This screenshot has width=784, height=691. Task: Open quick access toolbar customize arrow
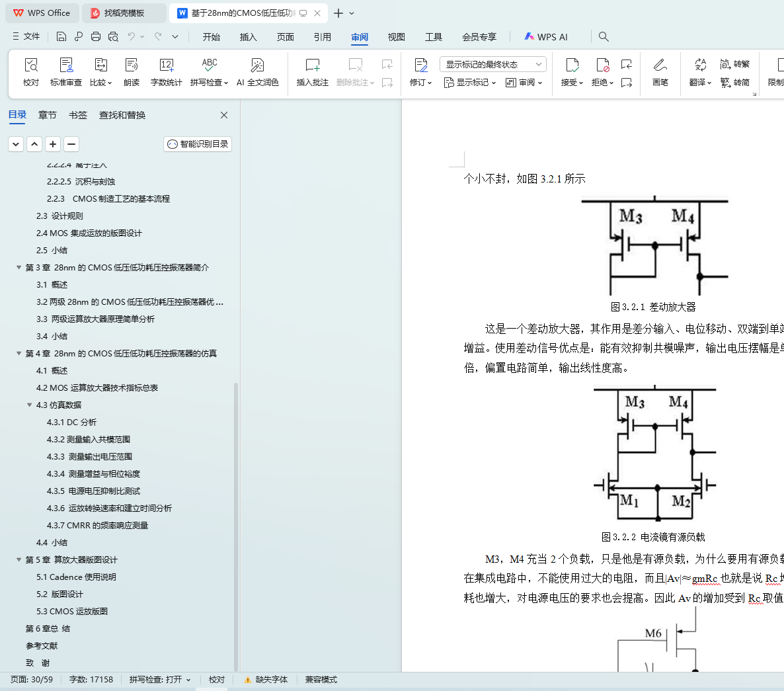175,36
